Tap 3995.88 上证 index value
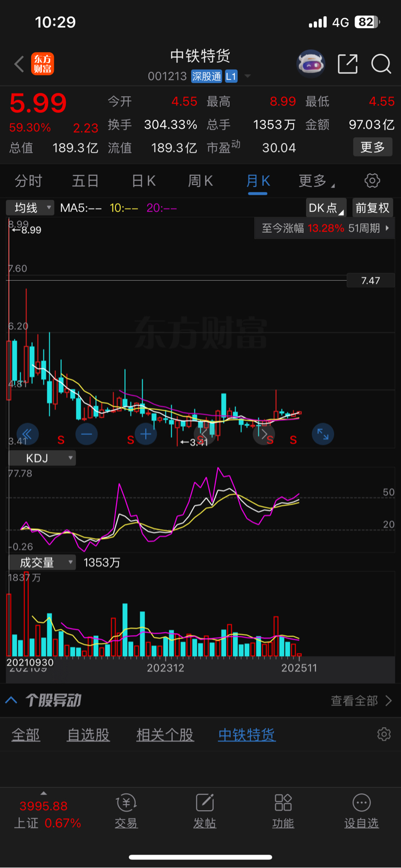 pos(43,806)
